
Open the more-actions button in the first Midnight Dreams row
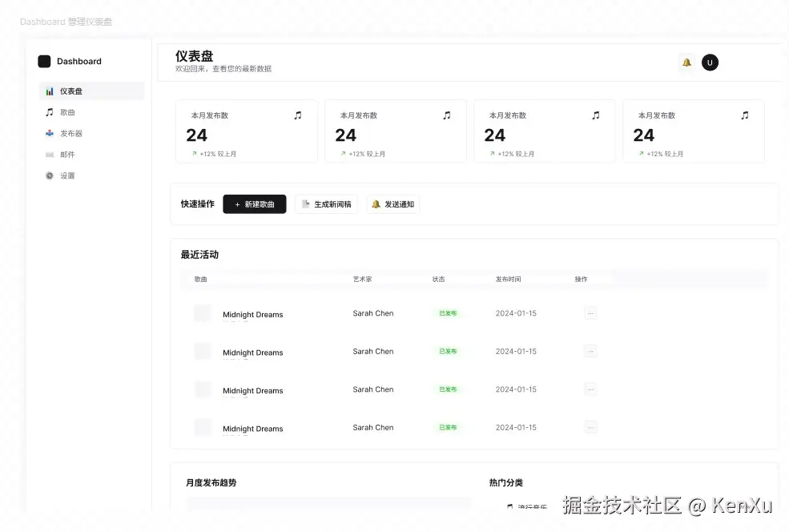coord(590,313)
